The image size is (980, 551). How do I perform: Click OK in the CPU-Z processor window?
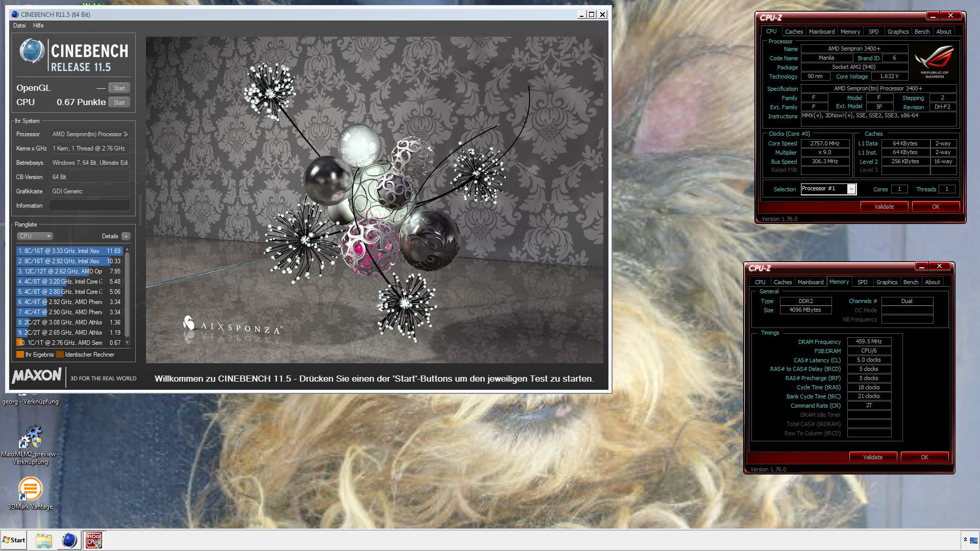[x=936, y=207]
